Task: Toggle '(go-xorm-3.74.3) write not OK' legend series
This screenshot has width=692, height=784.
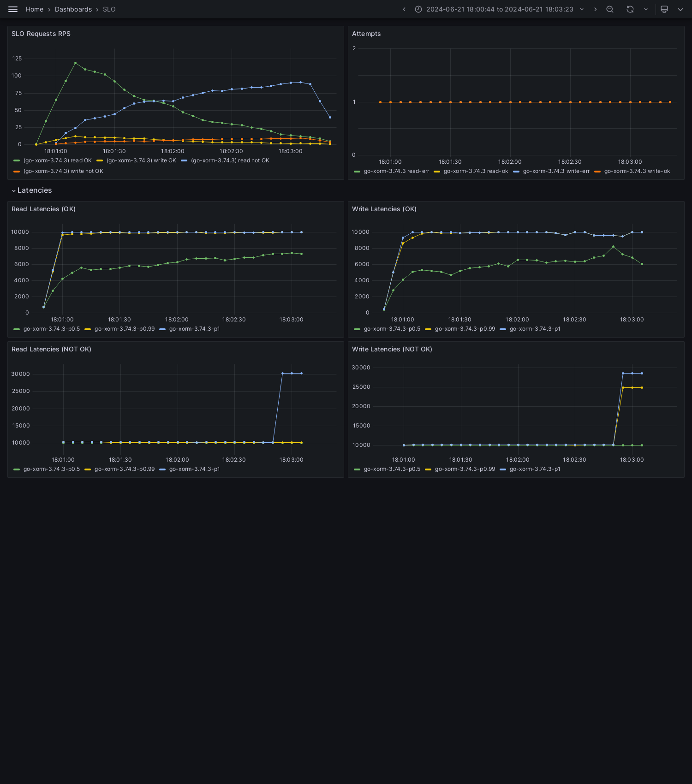Action: point(63,171)
